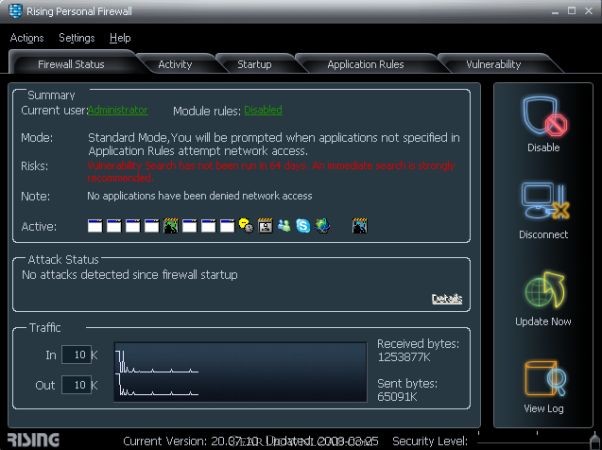The image size is (602, 450).
Task: Open the Attack Status Details link
Action: (x=447, y=299)
